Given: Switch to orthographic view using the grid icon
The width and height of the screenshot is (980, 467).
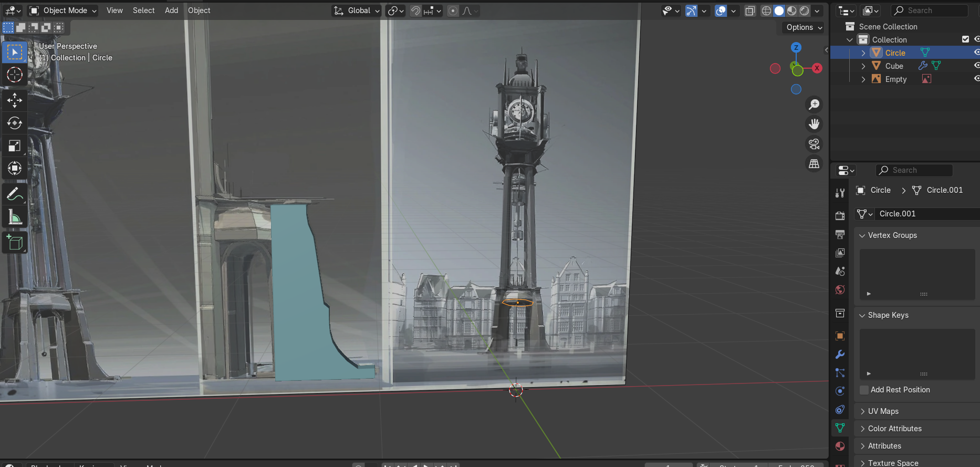Looking at the screenshot, I should pos(814,164).
